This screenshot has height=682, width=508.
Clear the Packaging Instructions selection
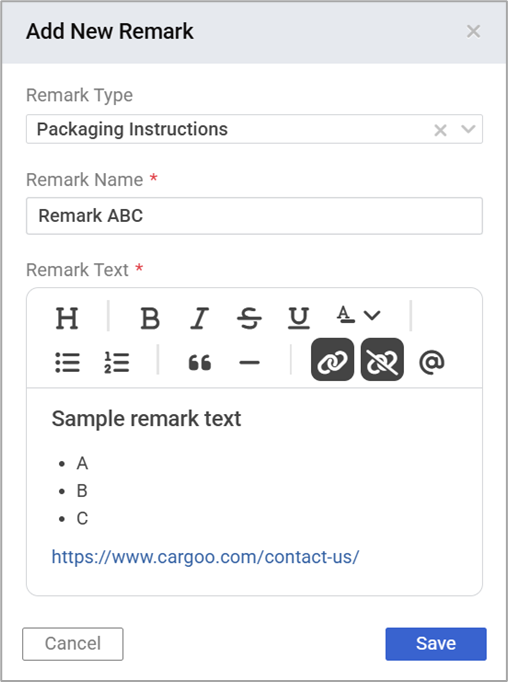(440, 130)
